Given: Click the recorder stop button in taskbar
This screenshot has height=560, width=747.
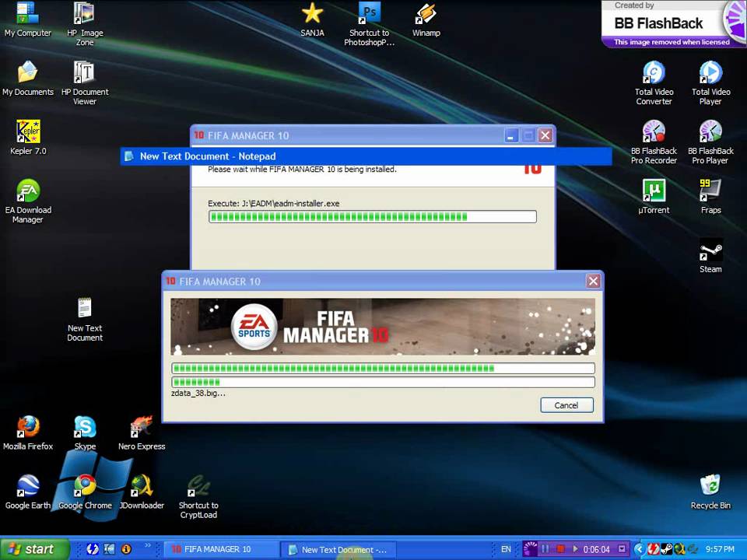Looking at the screenshot, I should (x=559, y=549).
